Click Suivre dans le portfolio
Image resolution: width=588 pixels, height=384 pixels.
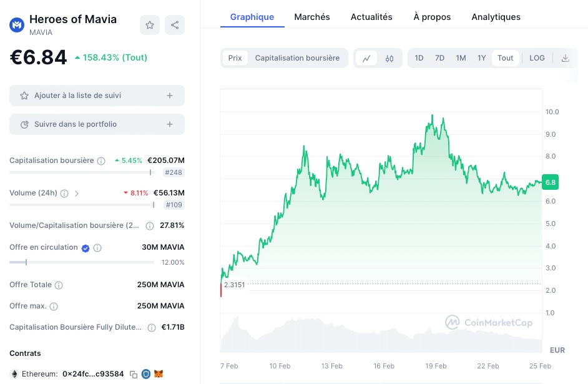pyautogui.click(x=97, y=124)
